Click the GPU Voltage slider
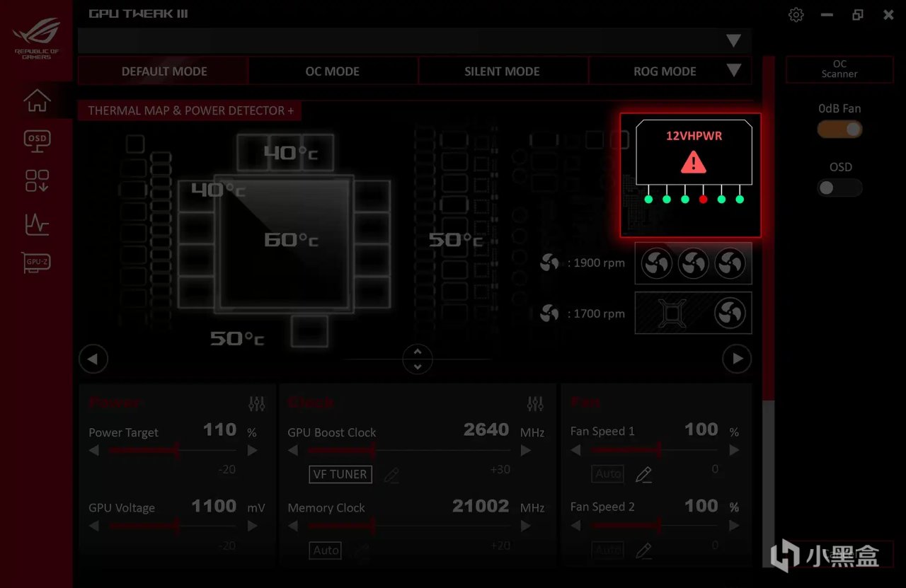Viewport: 906px width, 588px height. tap(173, 526)
